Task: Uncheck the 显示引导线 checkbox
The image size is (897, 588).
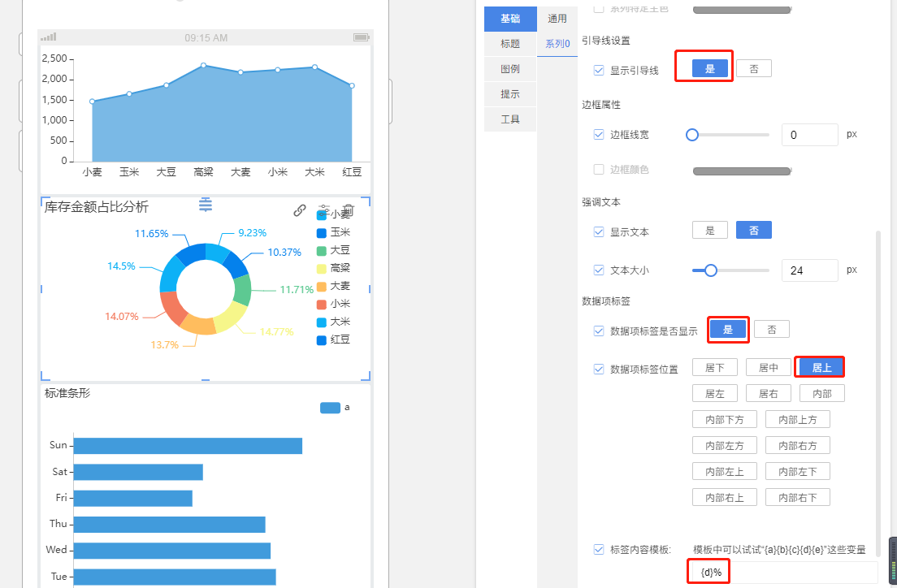Action: [x=599, y=71]
